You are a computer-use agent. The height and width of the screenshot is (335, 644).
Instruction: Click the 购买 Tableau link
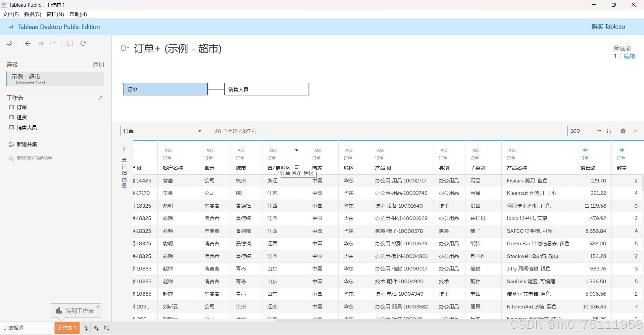pyautogui.click(x=608, y=27)
